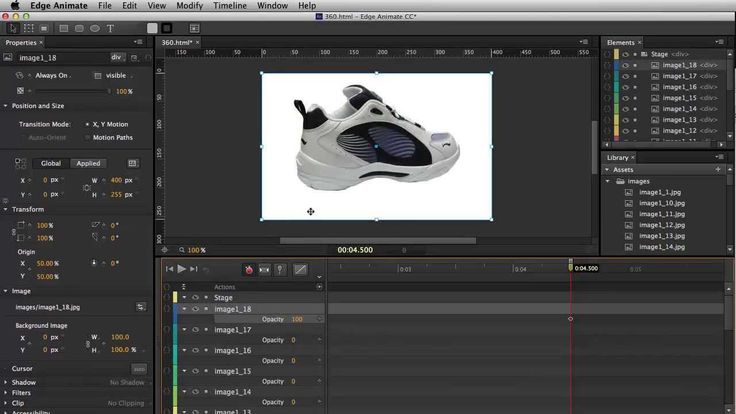
Task: Collapse the Assets section in Library
Action: (607, 169)
